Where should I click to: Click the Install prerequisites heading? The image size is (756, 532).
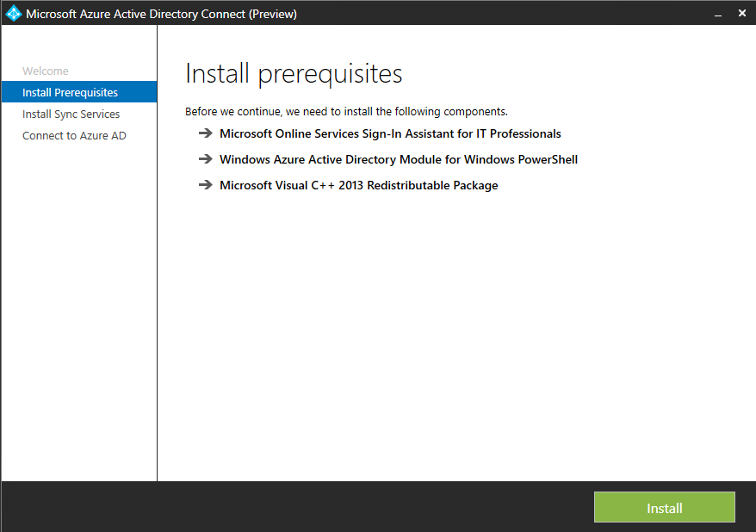click(294, 74)
